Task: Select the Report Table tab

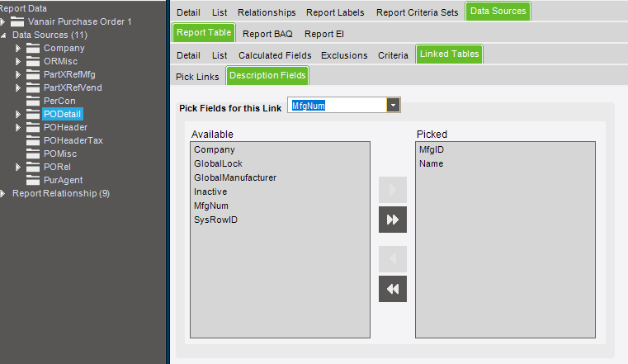Action: tap(204, 32)
